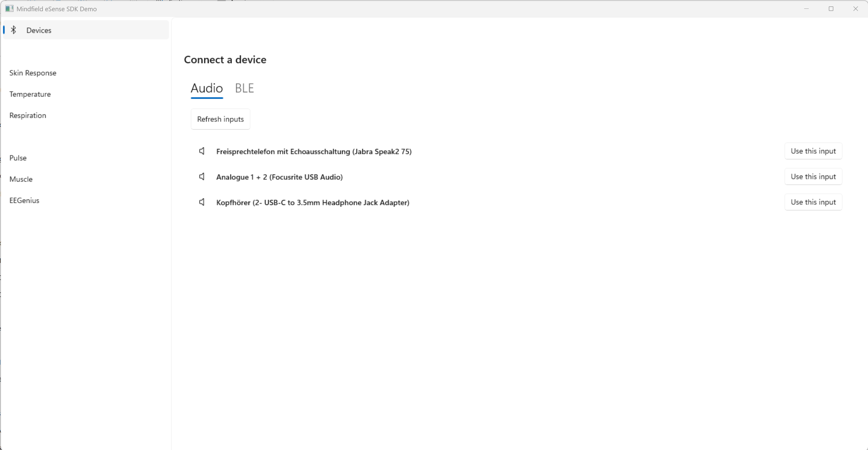Click the speaker icon beside Jabra Speak2 75

(201, 151)
